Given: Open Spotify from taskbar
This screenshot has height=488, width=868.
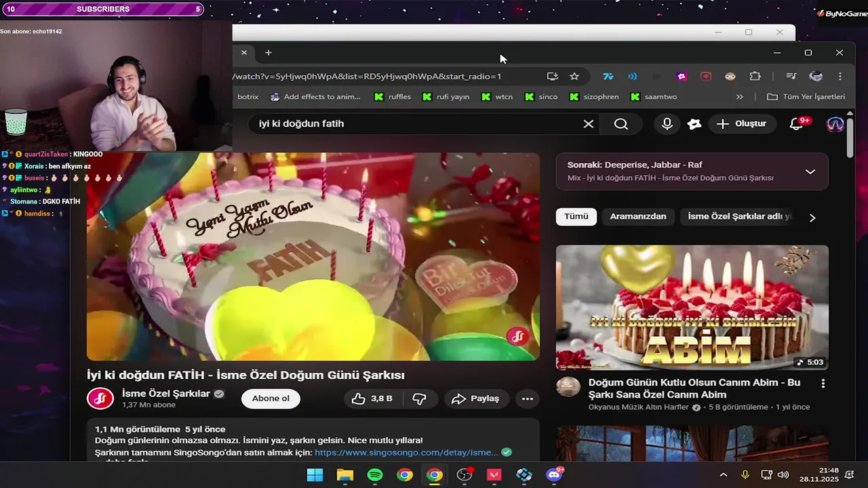Looking at the screenshot, I should click(375, 474).
